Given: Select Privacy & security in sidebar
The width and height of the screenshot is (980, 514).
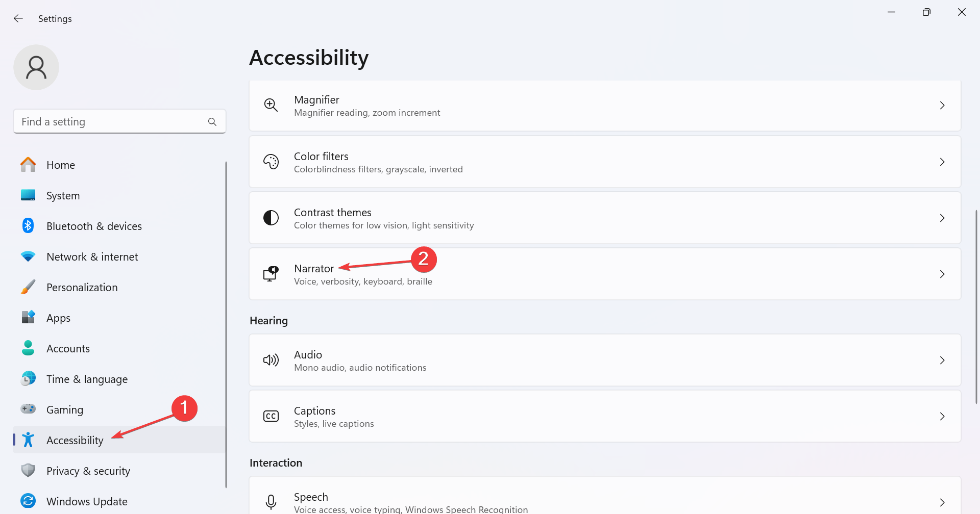Looking at the screenshot, I should tap(88, 471).
